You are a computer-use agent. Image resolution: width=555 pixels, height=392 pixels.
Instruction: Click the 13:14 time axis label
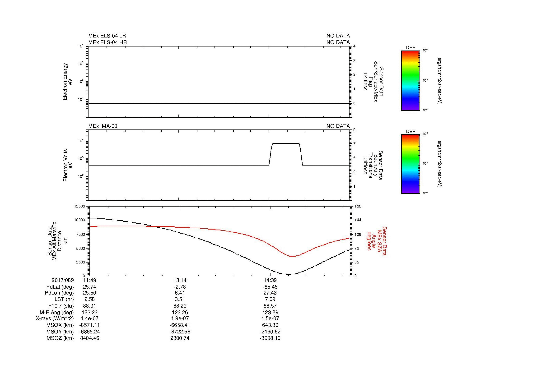180,280
